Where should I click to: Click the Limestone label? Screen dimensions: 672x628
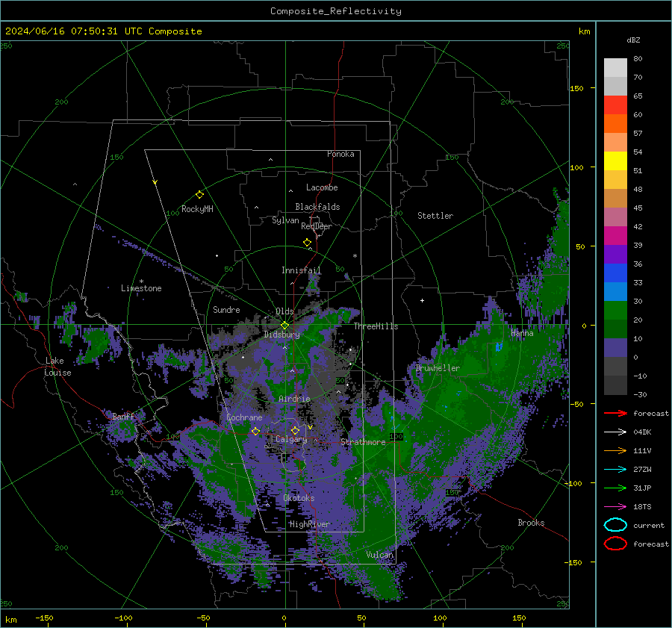(141, 288)
